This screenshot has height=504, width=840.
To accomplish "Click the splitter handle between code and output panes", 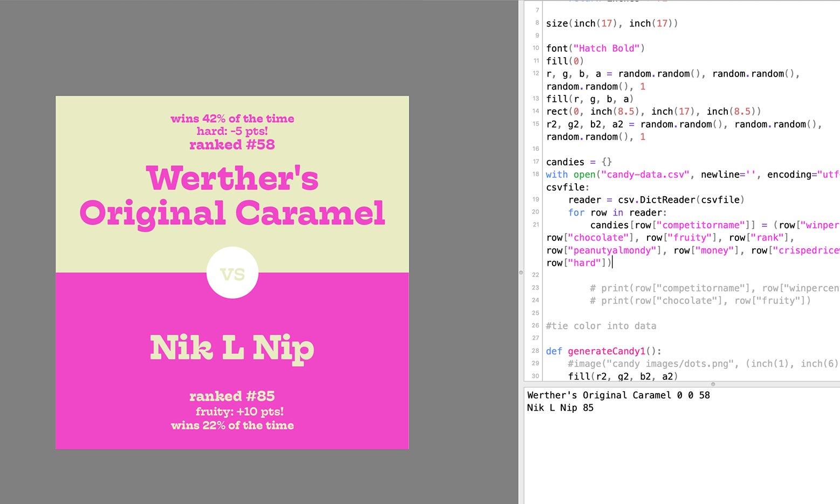I will (x=713, y=384).
